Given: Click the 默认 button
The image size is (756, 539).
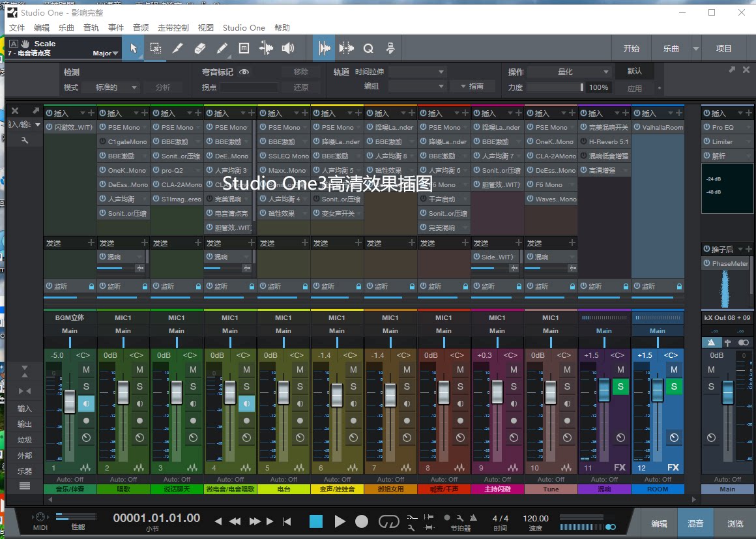Looking at the screenshot, I should click(635, 71).
